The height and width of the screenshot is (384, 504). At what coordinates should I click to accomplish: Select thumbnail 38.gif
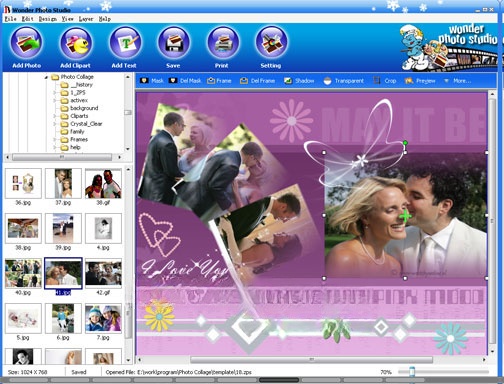point(103,183)
